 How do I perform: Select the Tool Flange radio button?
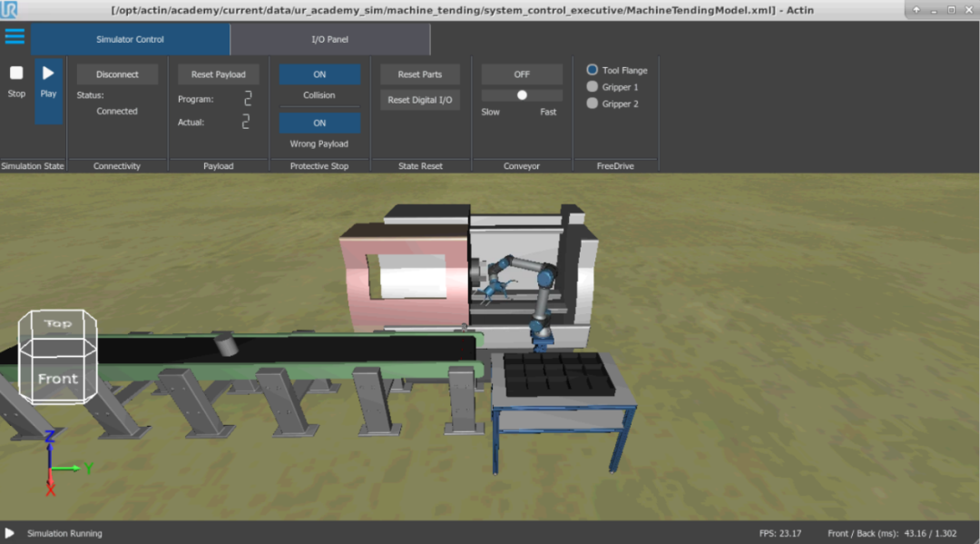click(592, 69)
